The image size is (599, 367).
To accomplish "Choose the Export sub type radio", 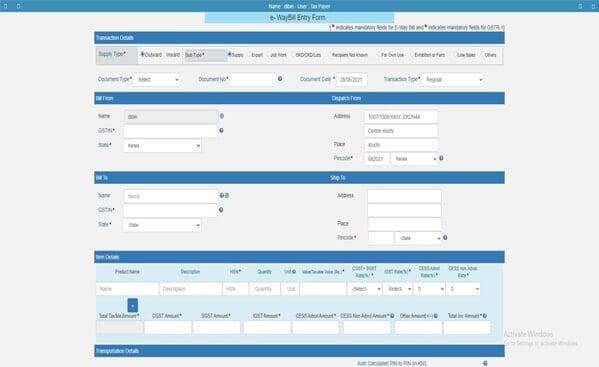I will point(249,55).
